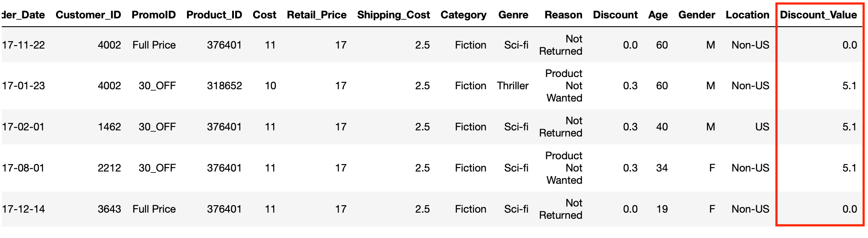Click the Age column header
The image size is (868, 238).
click(x=658, y=15)
